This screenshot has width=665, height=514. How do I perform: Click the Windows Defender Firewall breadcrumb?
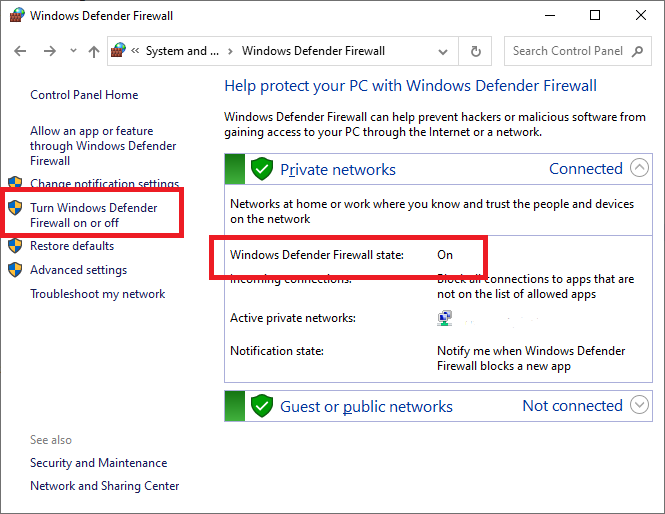[313, 51]
